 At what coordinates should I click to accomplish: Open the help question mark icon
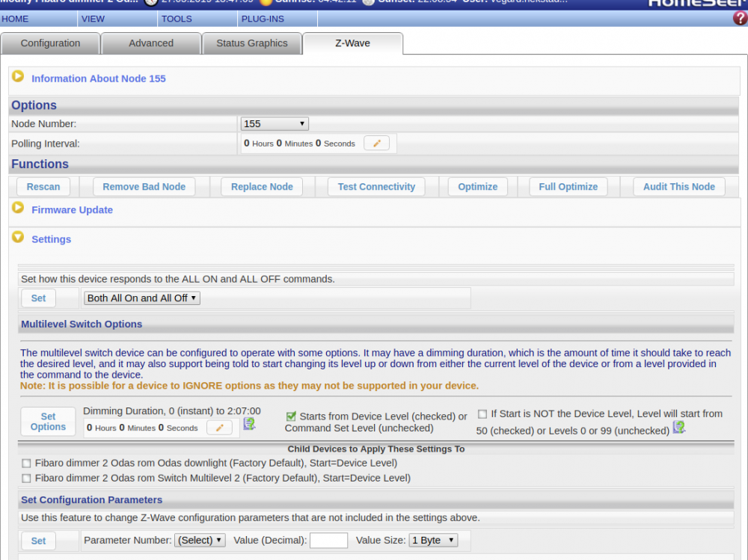coord(740,19)
